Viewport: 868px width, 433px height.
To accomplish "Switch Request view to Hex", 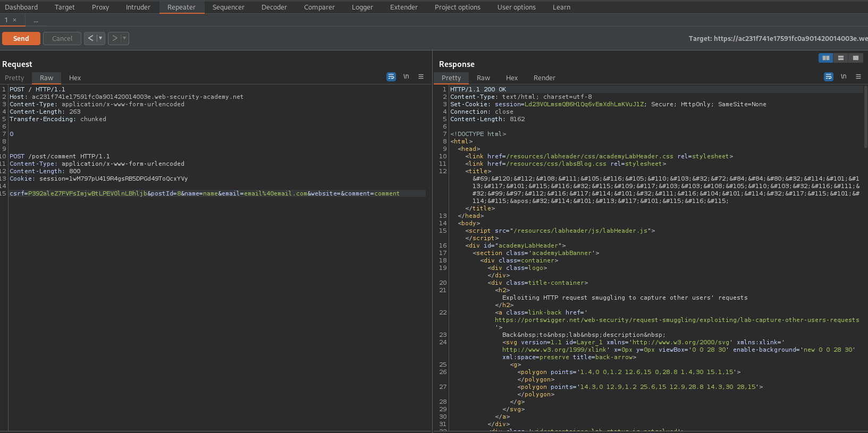I will (x=75, y=78).
